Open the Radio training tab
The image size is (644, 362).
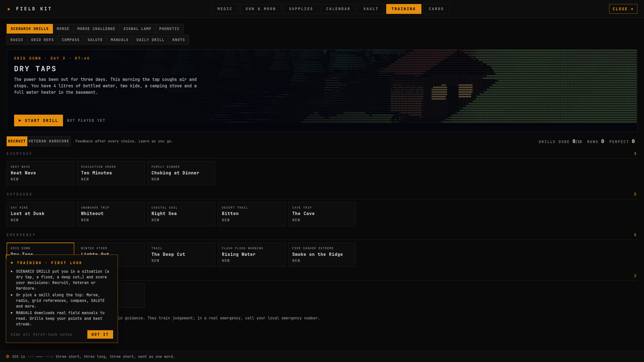click(x=17, y=40)
